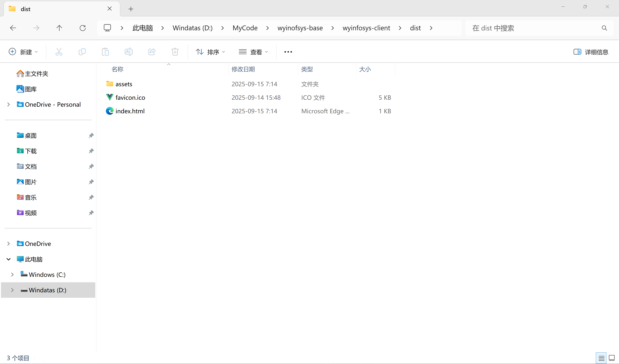619x364 pixels.
Task: Expand the Windows (C:) tree node
Action: click(12, 275)
